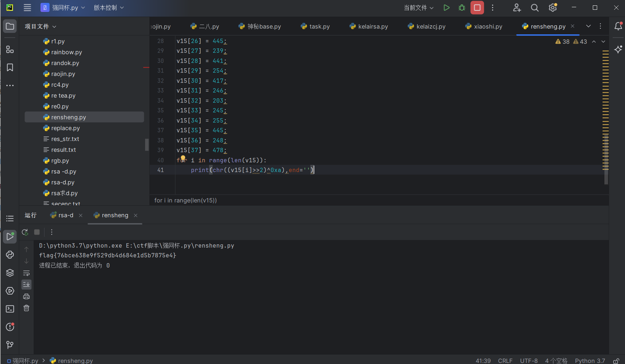Click the lightbulb quick-fix on line 40
The height and width of the screenshot is (364, 625).
point(183,158)
